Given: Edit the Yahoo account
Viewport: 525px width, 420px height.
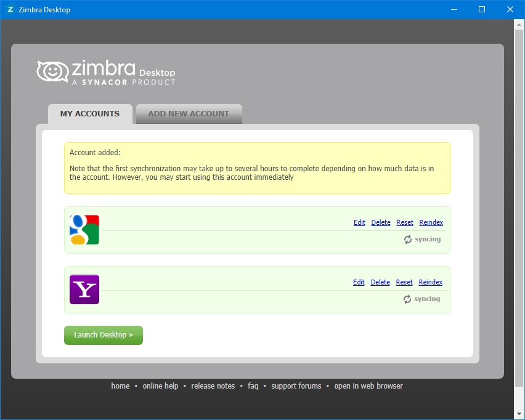Looking at the screenshot, I should pos(359,282).
